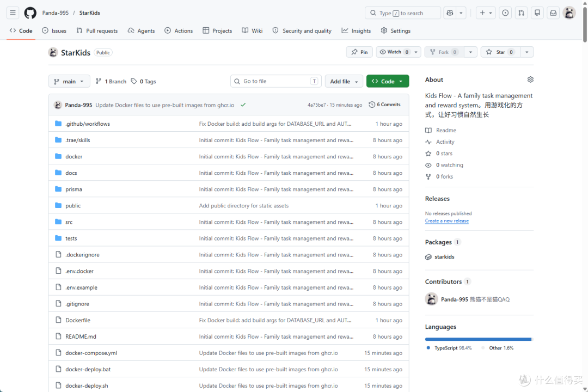Star the StarKids repository
Image resolution: width=588 pixels, height=392 pixels.
500,52
